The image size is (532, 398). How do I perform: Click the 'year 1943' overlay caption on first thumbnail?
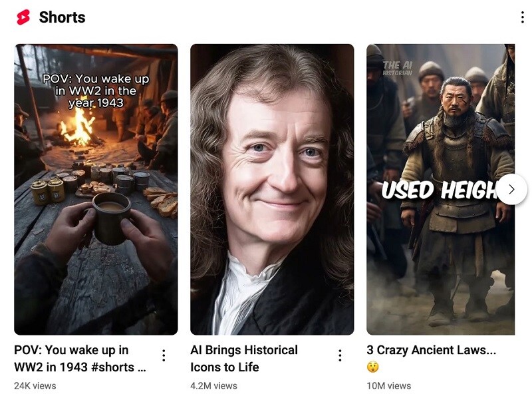(96, 103)
